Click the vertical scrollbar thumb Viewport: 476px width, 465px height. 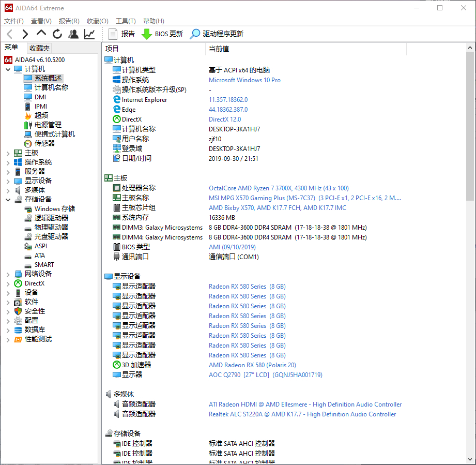(x=470, y=126)
